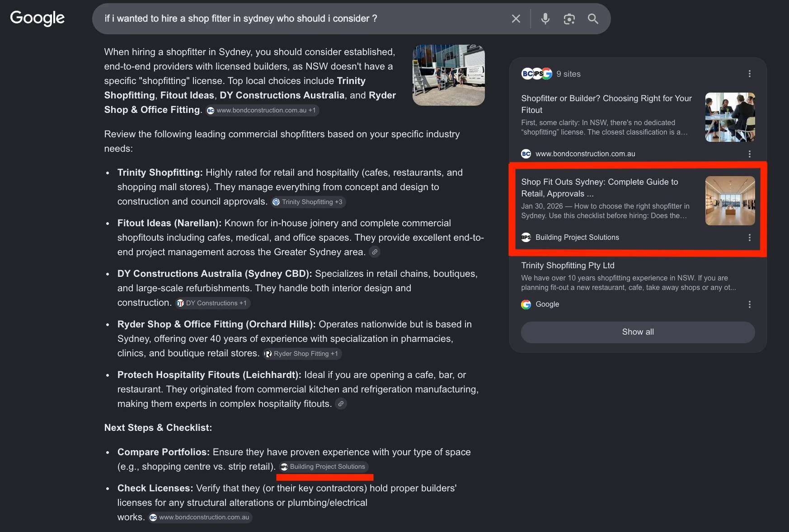Start voice search with the microphone icon
Image resolution: width=789 pixels, height=532 pixels.
coord(545,19)
